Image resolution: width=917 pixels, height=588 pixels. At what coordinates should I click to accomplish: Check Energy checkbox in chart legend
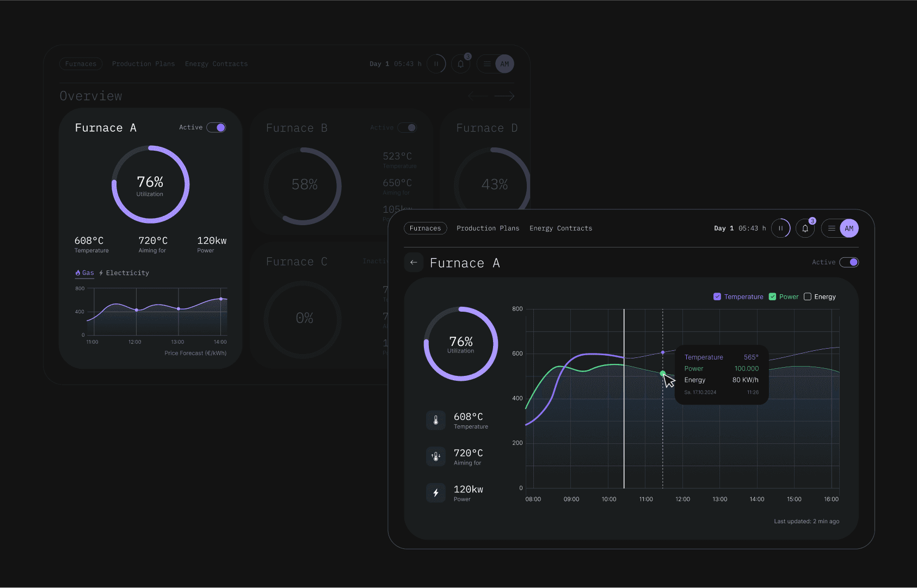[808, 296]
